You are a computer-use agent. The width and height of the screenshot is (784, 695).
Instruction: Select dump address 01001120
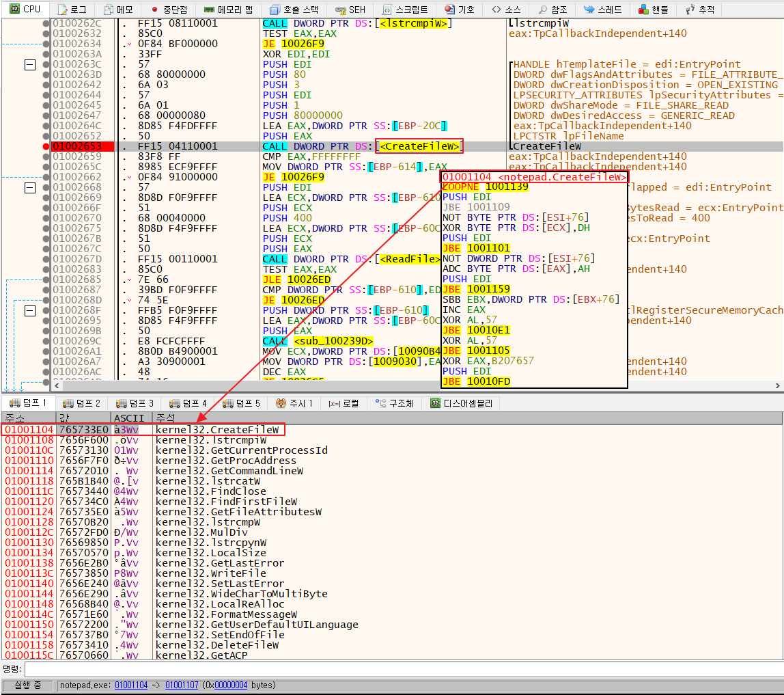pyautogui.click(x=29, y=502)
